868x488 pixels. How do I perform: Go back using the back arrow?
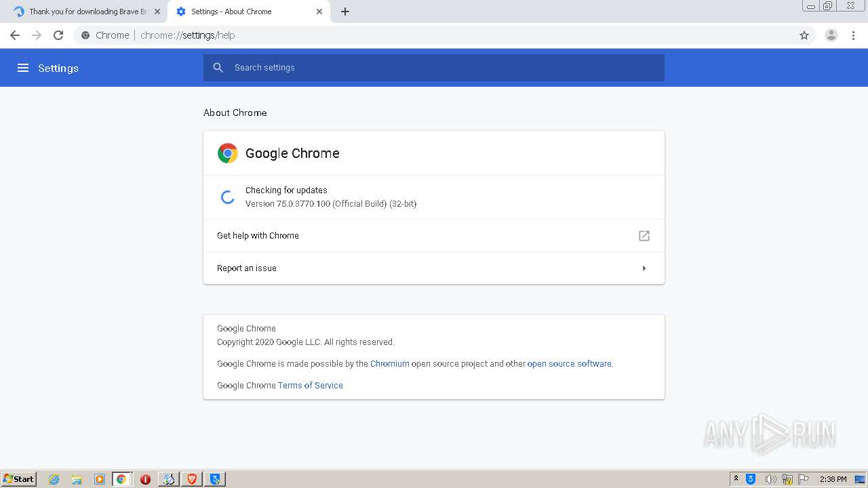coord(15,35)
